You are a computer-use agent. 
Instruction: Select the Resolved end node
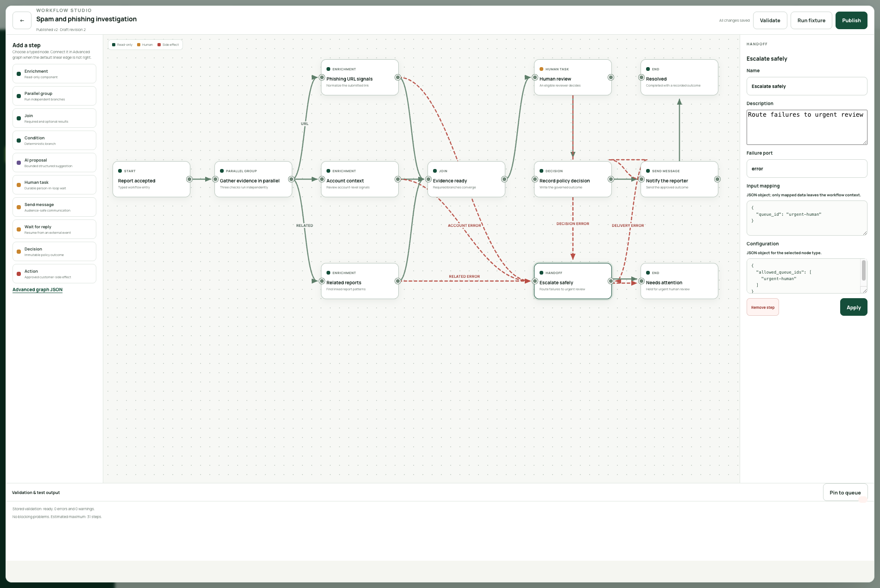679,77
